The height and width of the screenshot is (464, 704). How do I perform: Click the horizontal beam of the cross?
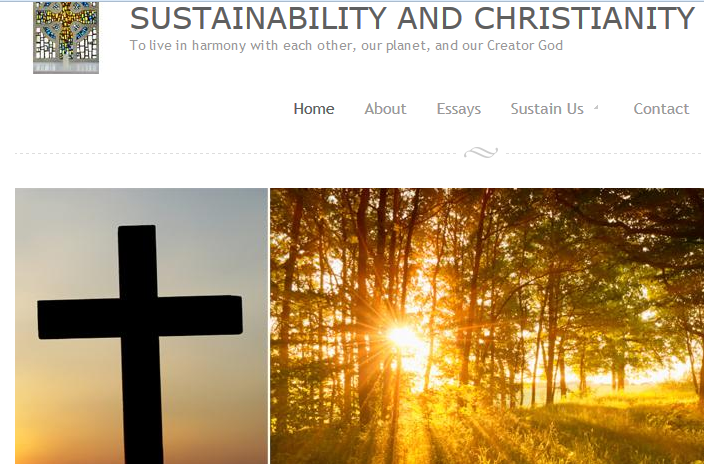[x=140, y=317]
